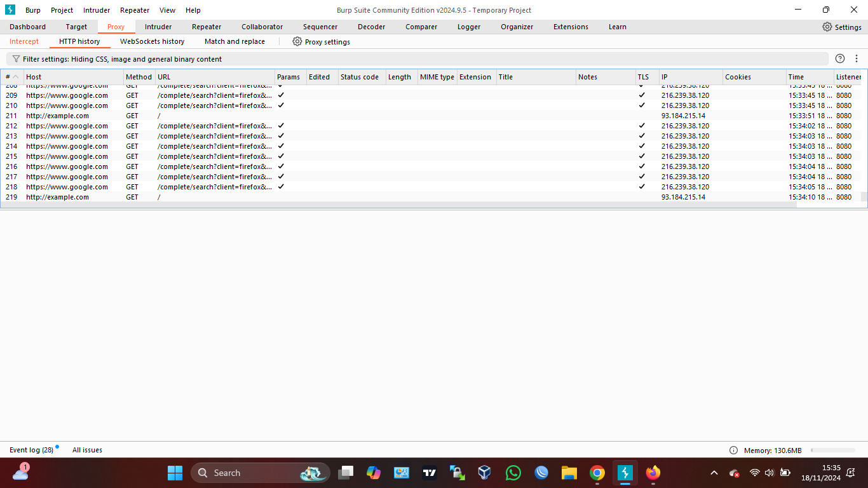Image resolution: width=868 pixels, height=488 pixels.
Task: Click the filter funnel icon
Action: pyautogui.click(x=16, y=58)
